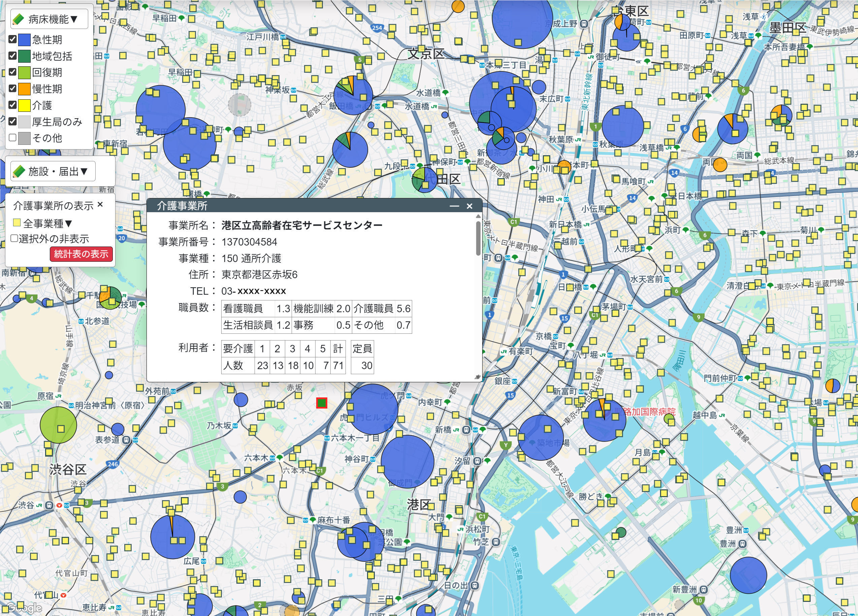Click the 定員 30 value cell
Image resolution: width=858 pixels, height=616 pixels.
coord(362,365)
